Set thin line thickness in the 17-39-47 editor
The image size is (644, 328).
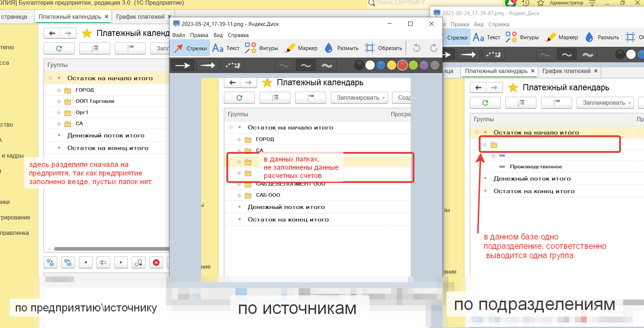(545, 55)
